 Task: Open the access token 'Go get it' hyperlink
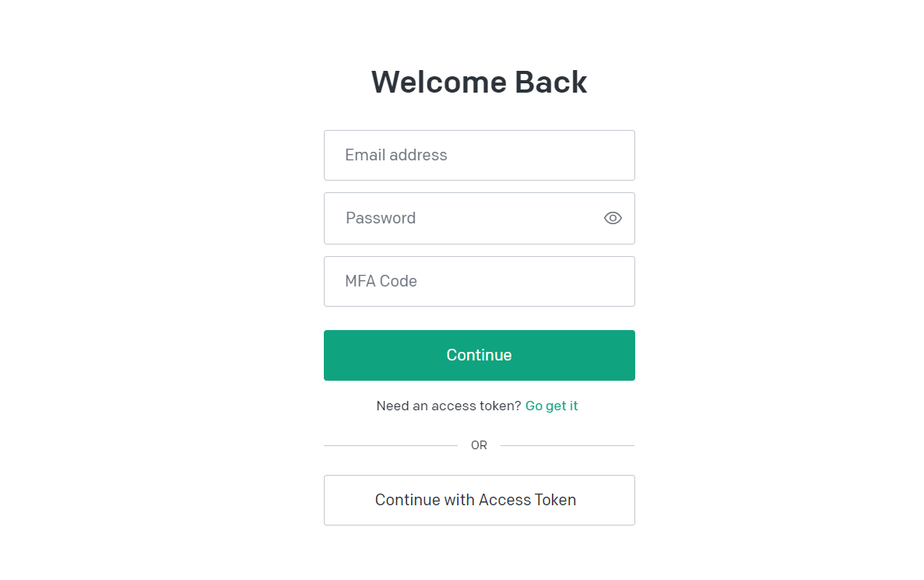pyautogui.click(x=552, y=406)
